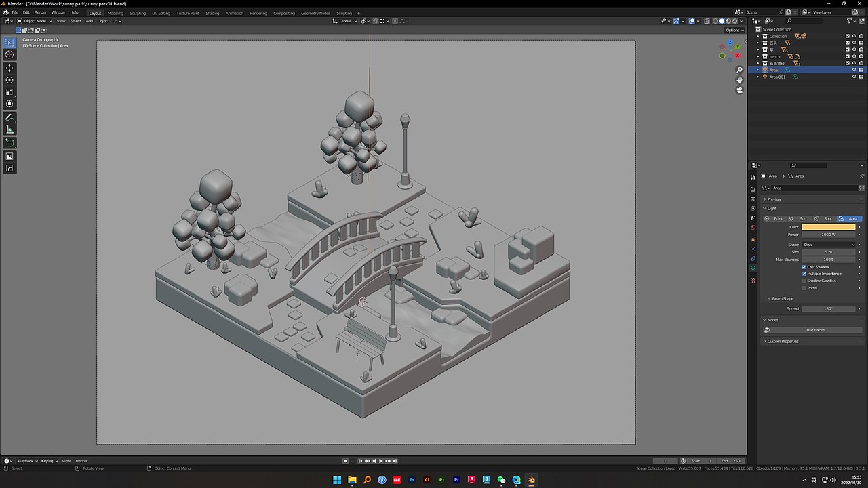Screen dimensions: 868x488
Task: Collapse the Beam Shape subpanel
Action: click(783, 298)
